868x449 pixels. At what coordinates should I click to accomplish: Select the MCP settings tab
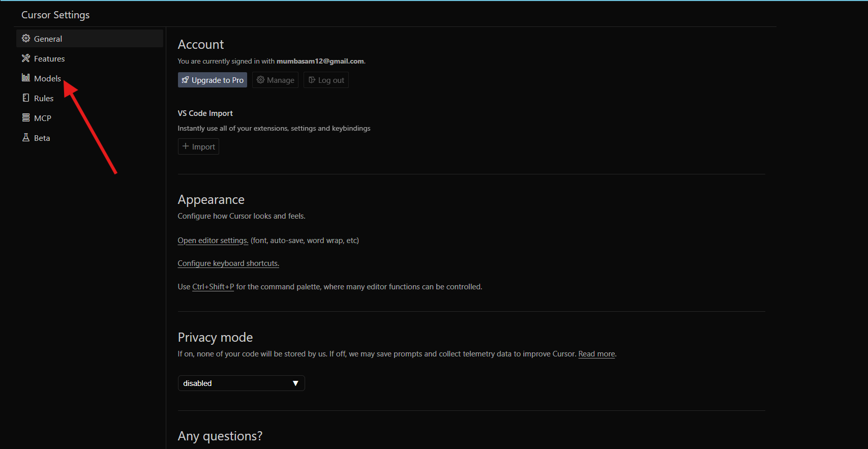pos(89,118)
